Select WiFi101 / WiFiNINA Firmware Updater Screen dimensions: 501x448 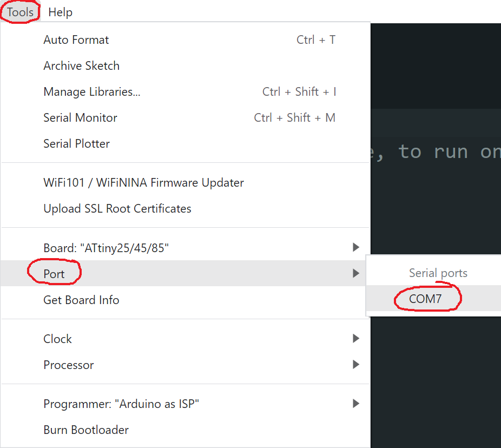point(143,183)
